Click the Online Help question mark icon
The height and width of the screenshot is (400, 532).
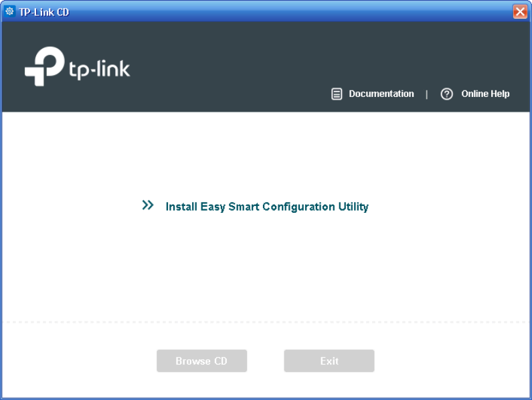click(446, 94)
